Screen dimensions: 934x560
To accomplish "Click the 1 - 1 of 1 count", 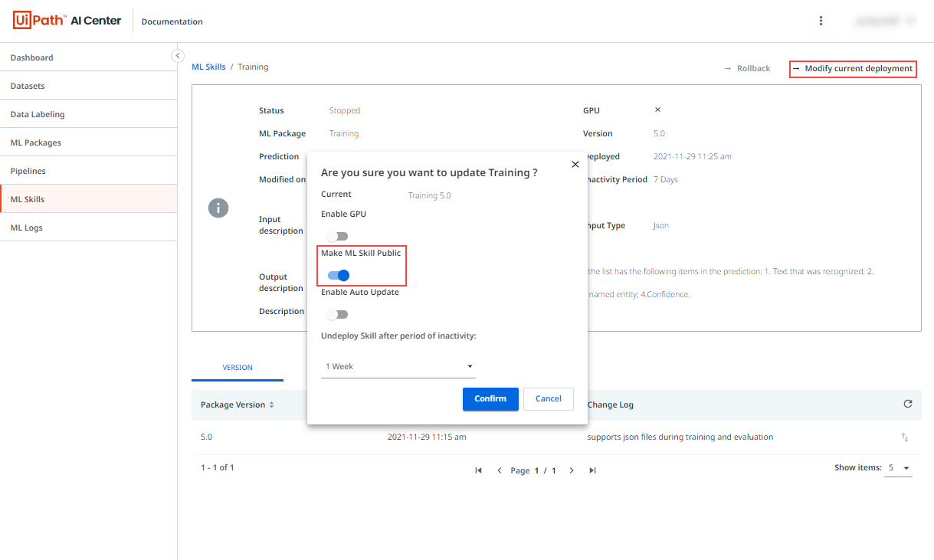I will tap(218, 467).
